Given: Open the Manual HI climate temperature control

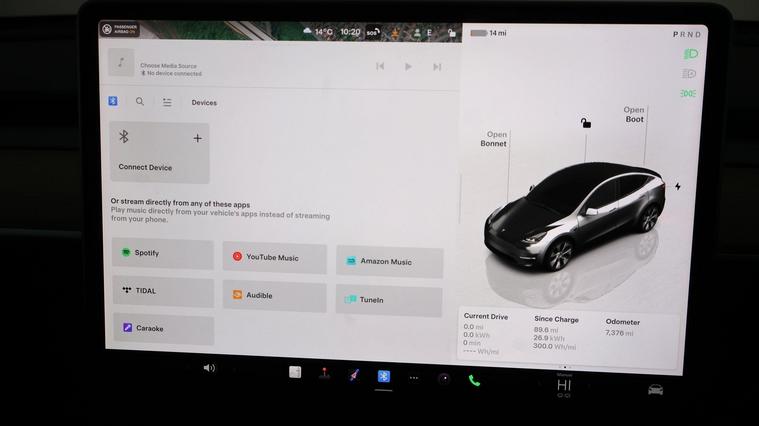Looking at the screenshot, I should pyautogui.click(x=564, y=384).
